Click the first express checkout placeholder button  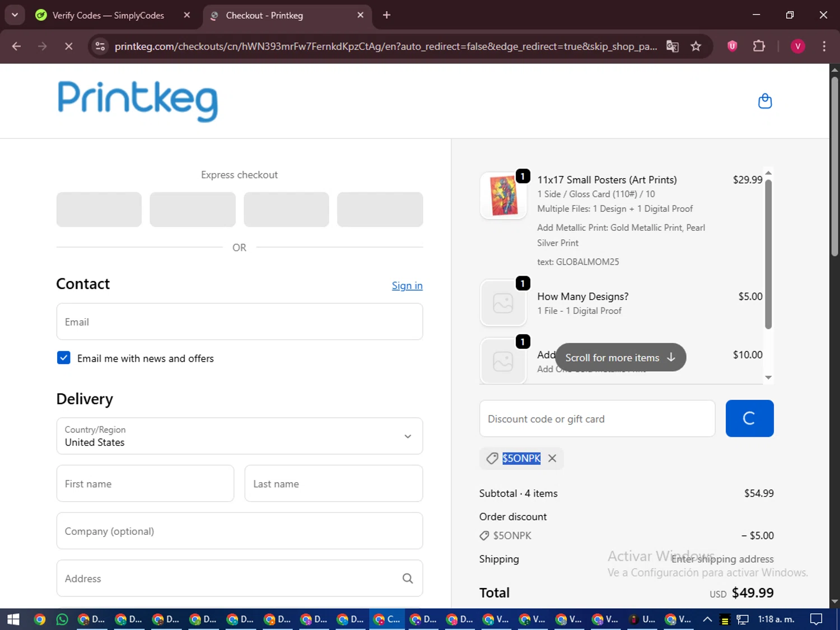point(99,209)
